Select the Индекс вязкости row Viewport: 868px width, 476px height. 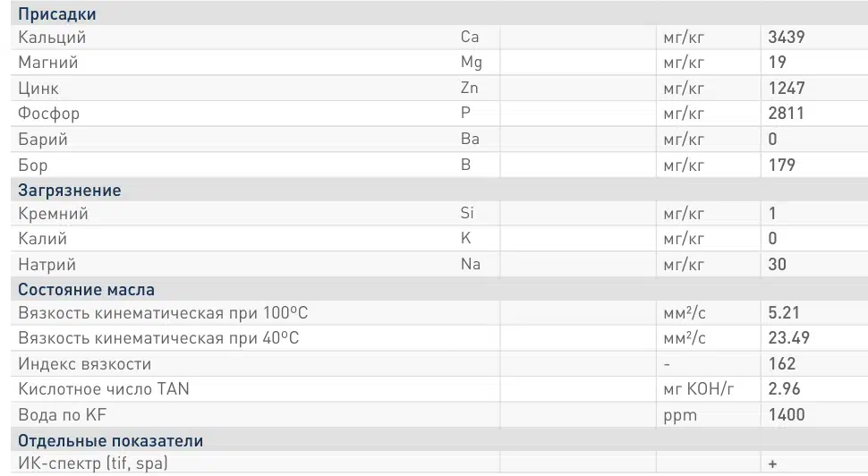point(439,363)
